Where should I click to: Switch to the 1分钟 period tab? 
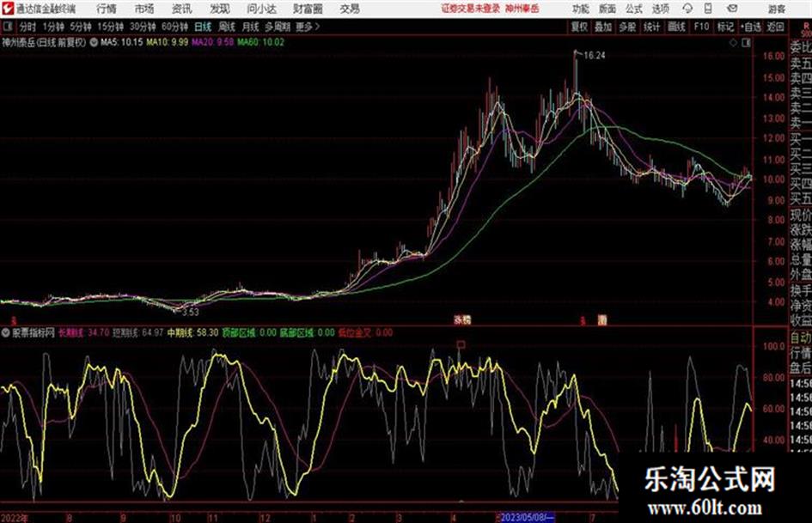coord(53,27)
